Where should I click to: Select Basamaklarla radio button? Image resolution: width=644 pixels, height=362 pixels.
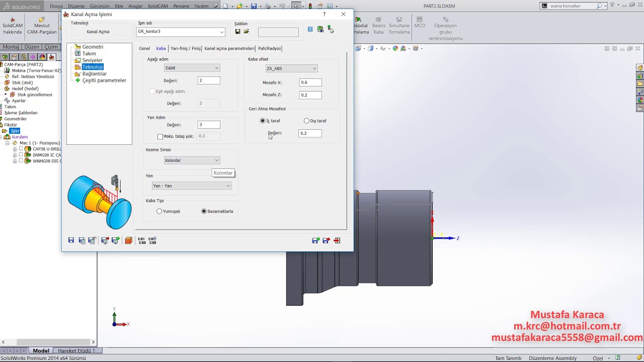click(204, 211)
